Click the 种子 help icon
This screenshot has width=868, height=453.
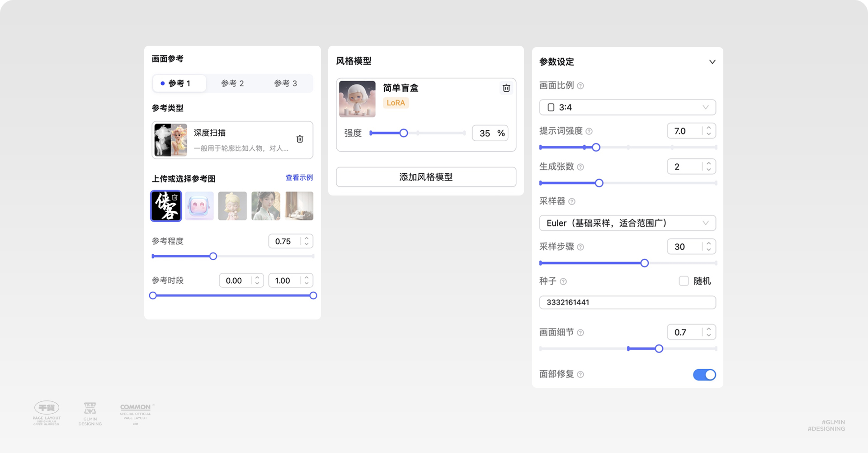pyautogui.click(x=563, y=281)
